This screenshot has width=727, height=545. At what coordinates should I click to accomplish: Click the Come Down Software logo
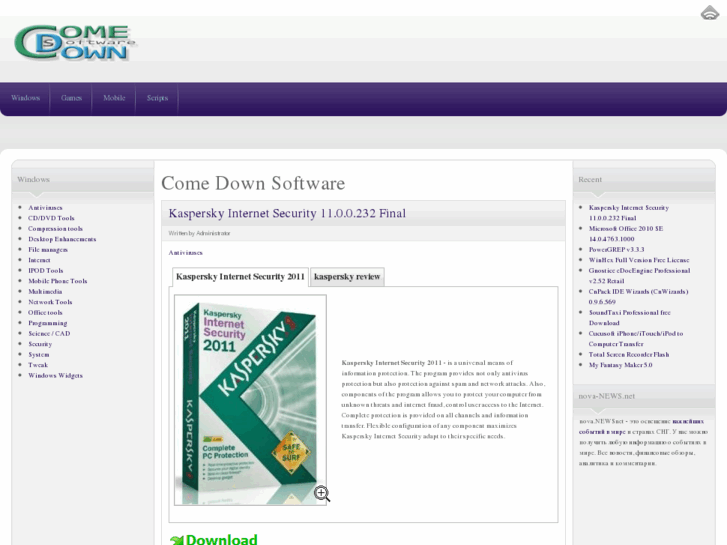tap(75, 43)
